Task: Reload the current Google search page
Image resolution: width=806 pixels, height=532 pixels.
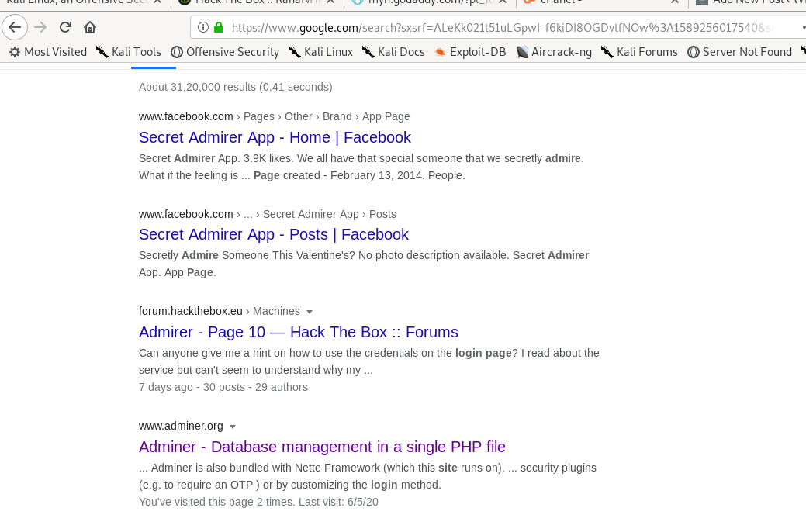Action: (65, 28)
